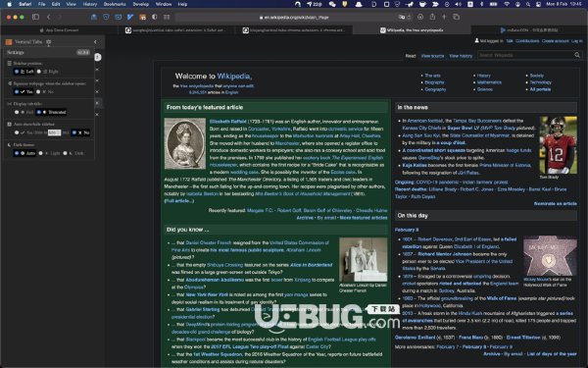Open the Share button in Safari toolbar

tap(432, 17)
